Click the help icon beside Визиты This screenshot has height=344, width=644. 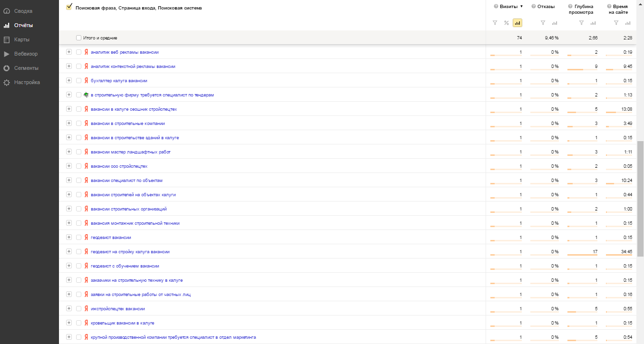pyautogui.click(x=496, y=7)
